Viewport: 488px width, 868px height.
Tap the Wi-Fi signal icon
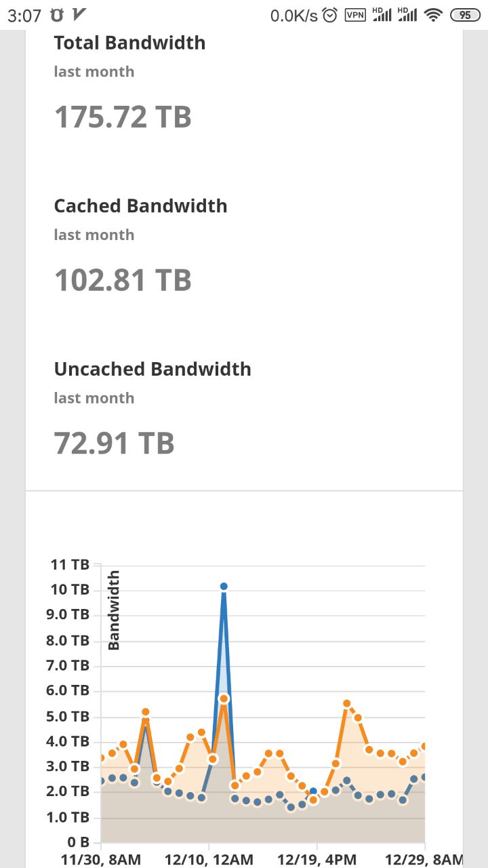(x=432, y=15)
